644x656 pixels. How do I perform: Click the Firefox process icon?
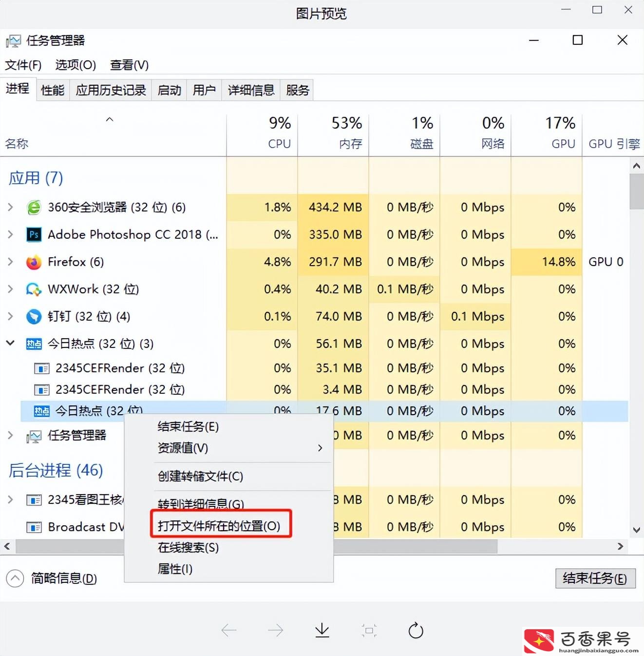[x=34, y=262]
